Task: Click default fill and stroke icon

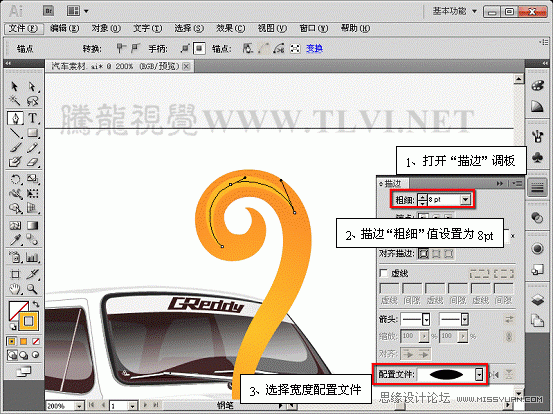Action: point(12,327)
